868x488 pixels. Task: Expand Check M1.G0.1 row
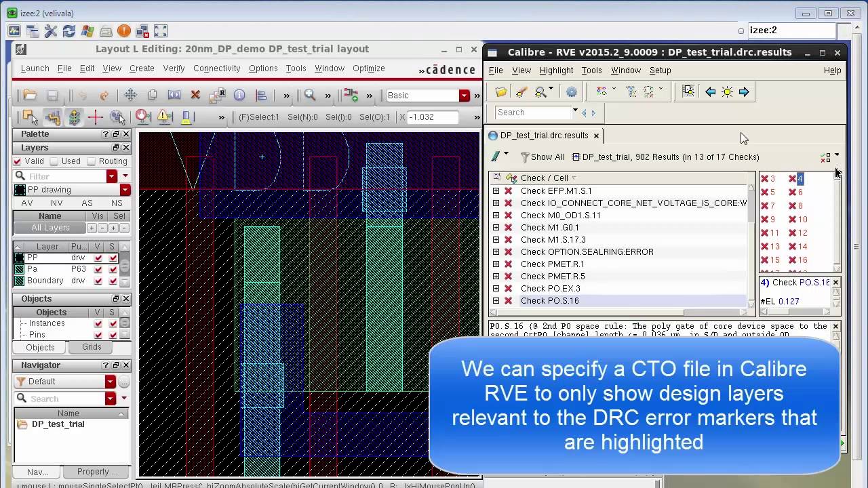(x=496, y=228)
